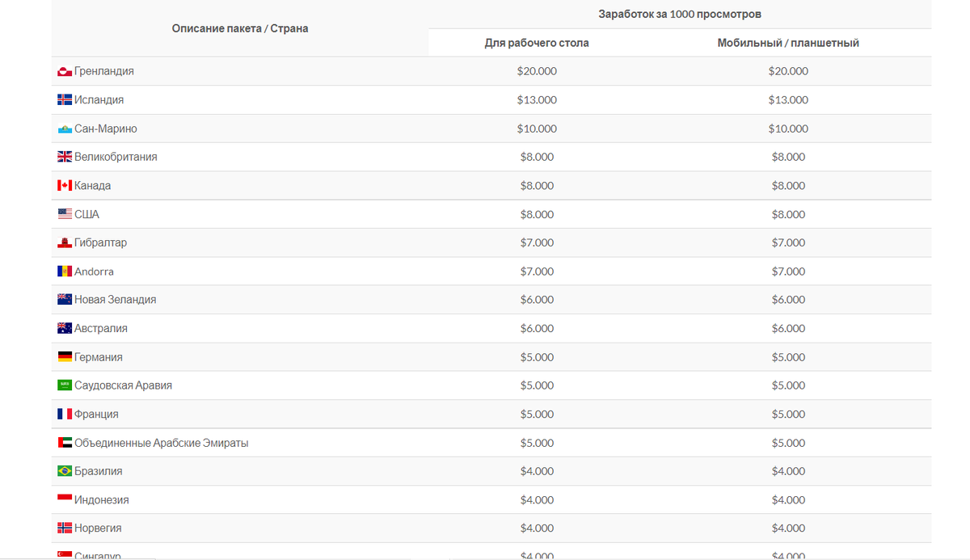Click the Brazil flag icon
Screen dimensions: 970x560
tap(65, 471)
